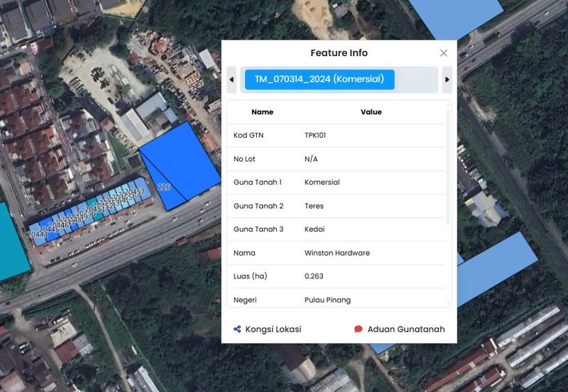Click the Pulau Pinang value in Negeri row
Image resolution: width=568 pixels, height=392 pixels.
(327, 300)
